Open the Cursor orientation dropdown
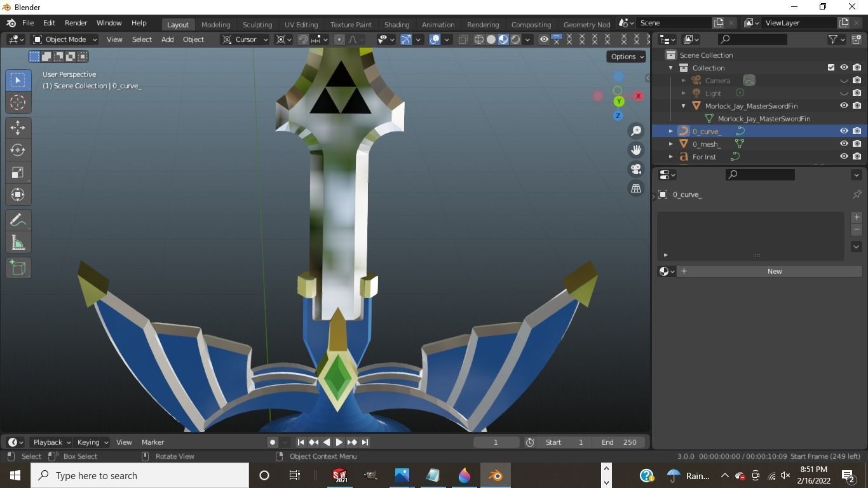Image resolution: width=868 pixels, height=488 pixels. [245, 39]
